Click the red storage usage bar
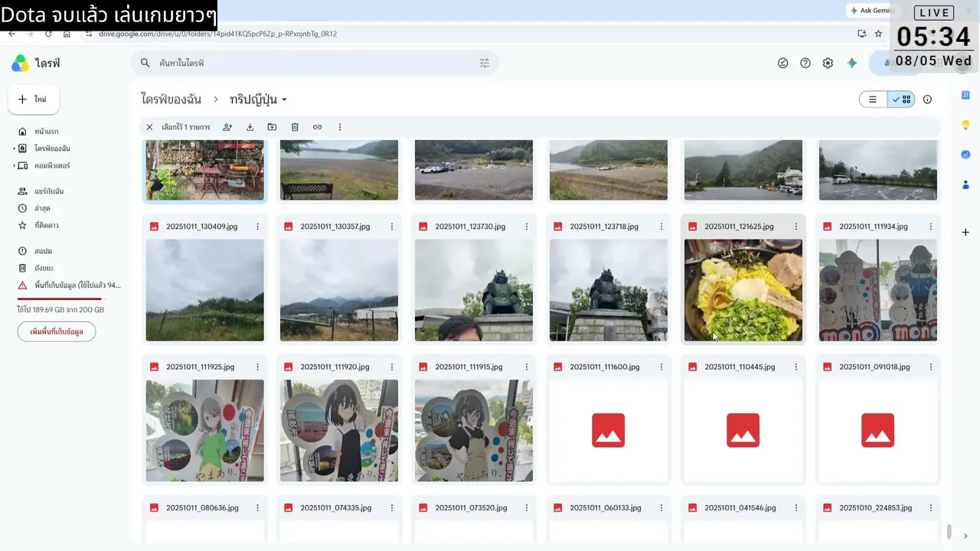 coord(60,298)
